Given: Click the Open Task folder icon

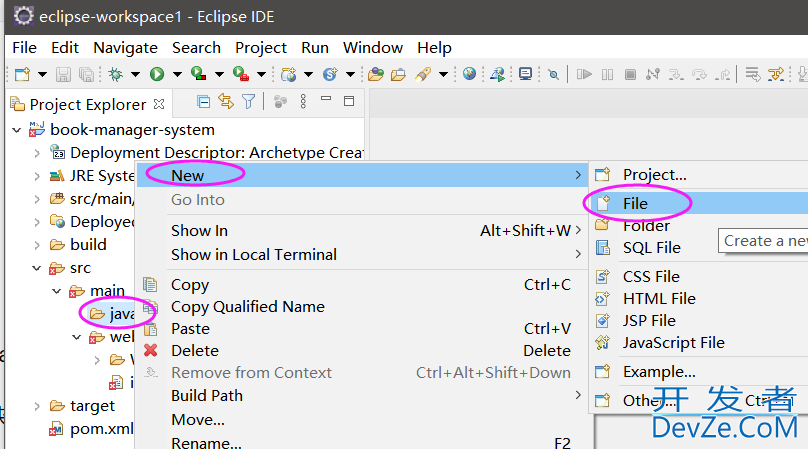Looking at the screenshot, I should pos(398,75).
